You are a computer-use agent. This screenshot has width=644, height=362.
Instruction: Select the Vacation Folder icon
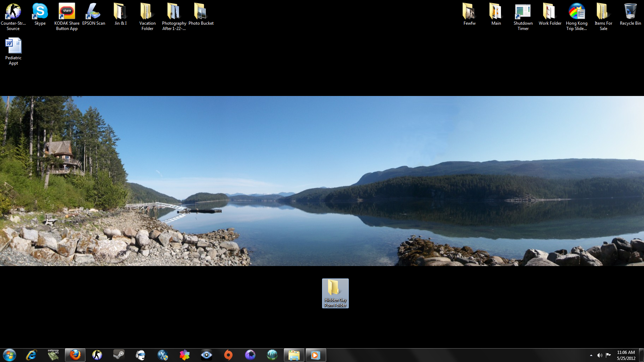click(x=147, y=17)
